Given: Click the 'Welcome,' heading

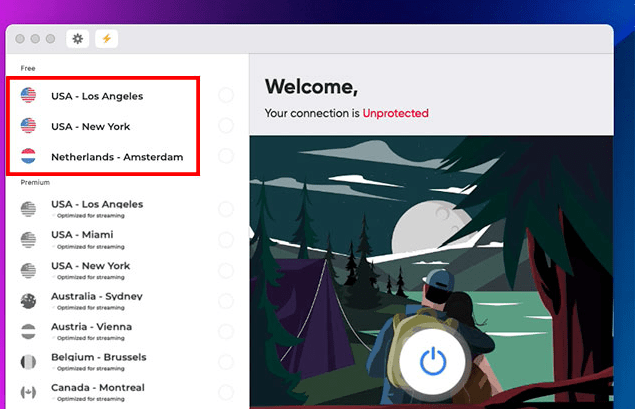Looking at the screenshot, I should click(x=311, y=87).
